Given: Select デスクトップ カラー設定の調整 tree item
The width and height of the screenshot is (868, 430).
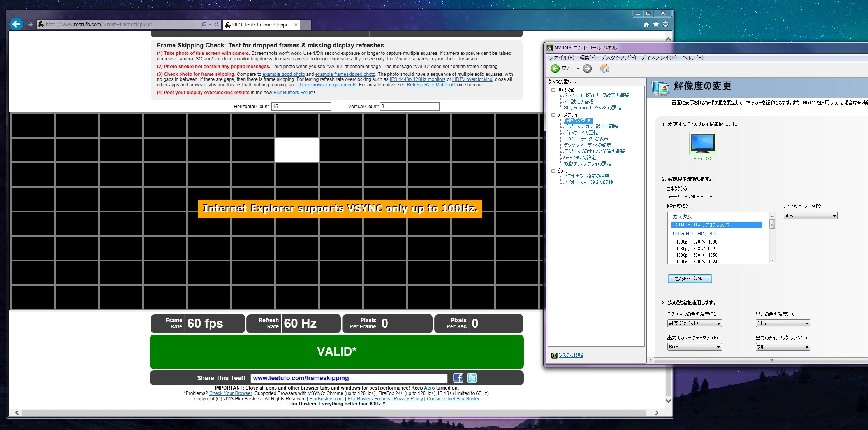Looking at the screenshot, I should 591,126.
